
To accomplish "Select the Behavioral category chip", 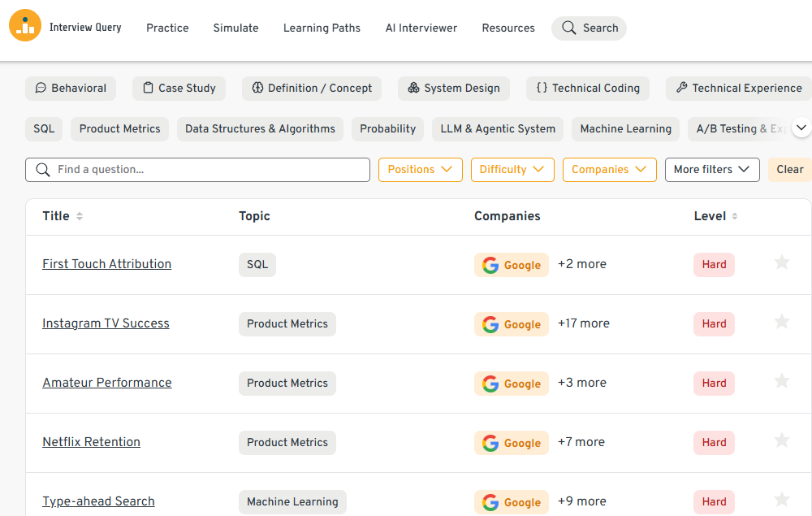I will pyautogui.click(x=71, y=89).
